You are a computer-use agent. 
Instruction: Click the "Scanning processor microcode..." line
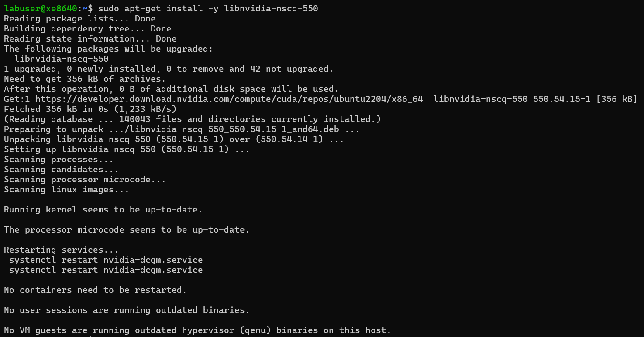click(x=85, y=180)
